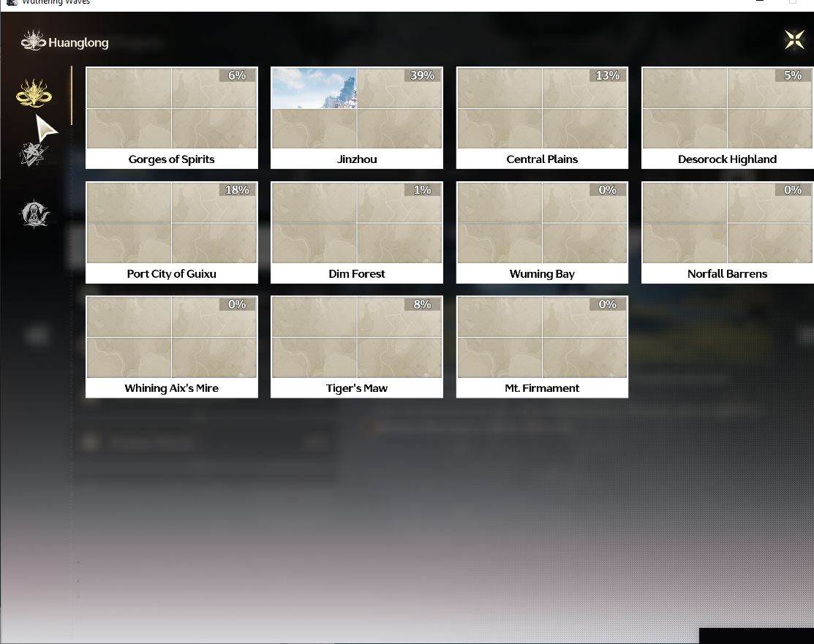This screenshot has width=814, height=644.
Task: Open the Dim Forest area card
Action: pos(357,232)
